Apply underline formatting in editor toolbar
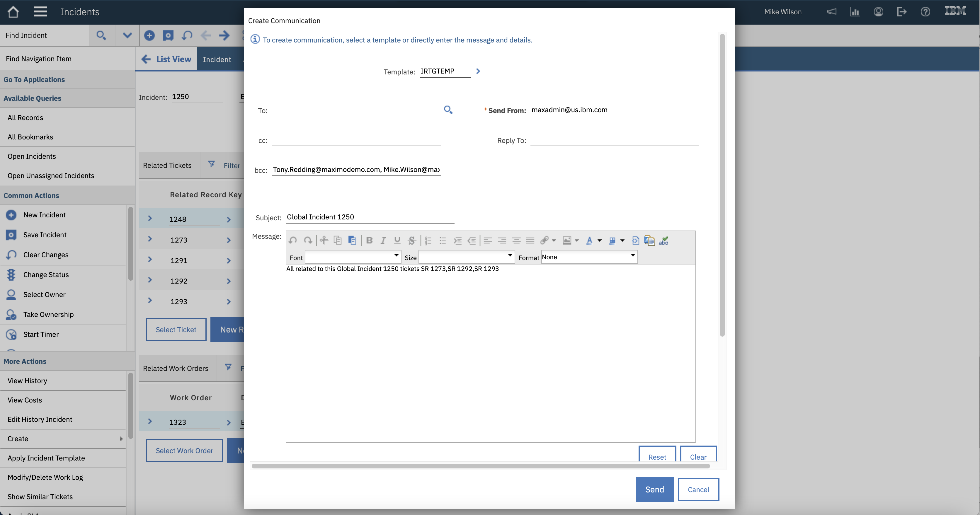980x515 pixels. (397, 241)
